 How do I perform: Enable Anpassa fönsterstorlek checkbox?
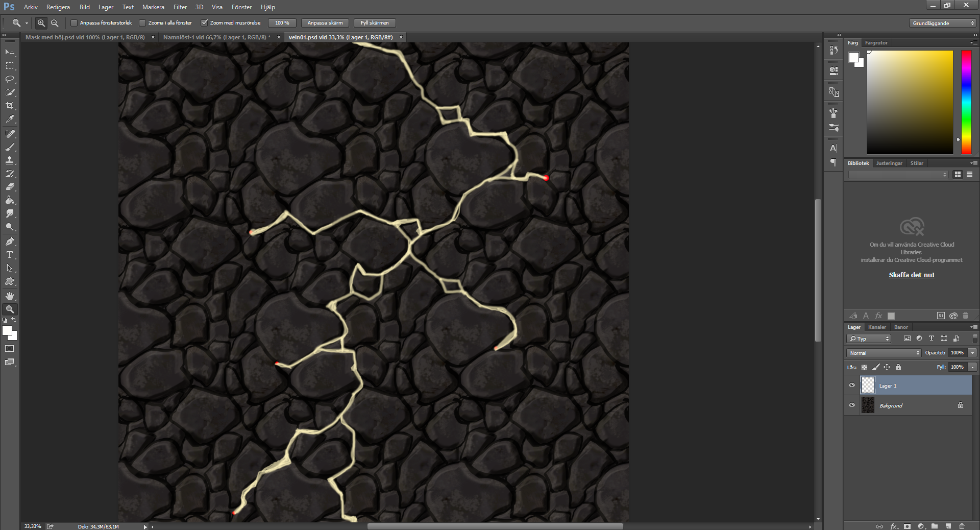74,23
